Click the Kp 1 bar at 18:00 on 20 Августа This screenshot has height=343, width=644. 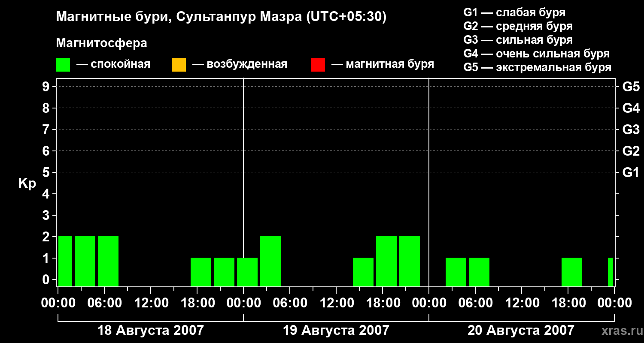[x=572, y=272]
